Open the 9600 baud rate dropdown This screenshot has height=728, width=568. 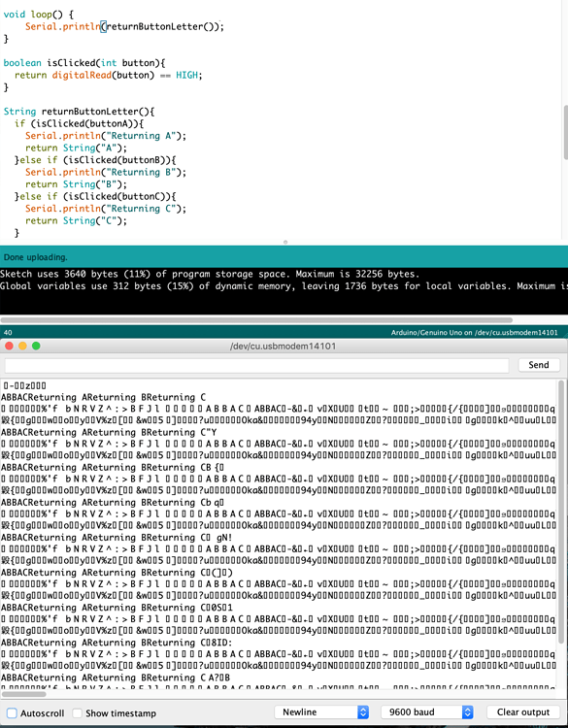click(x=427, y=712)
